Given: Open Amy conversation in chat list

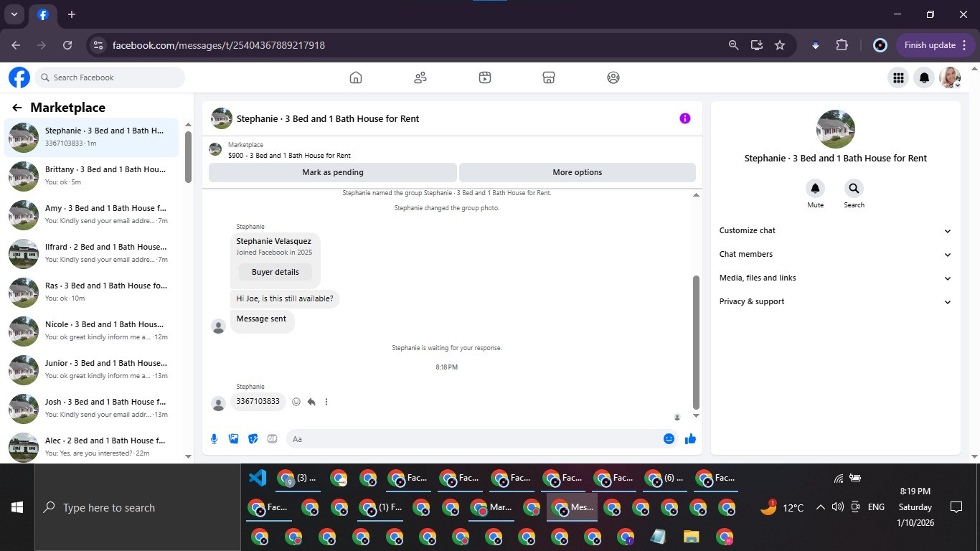Looking at the screenshot, I should click(92, 215).
